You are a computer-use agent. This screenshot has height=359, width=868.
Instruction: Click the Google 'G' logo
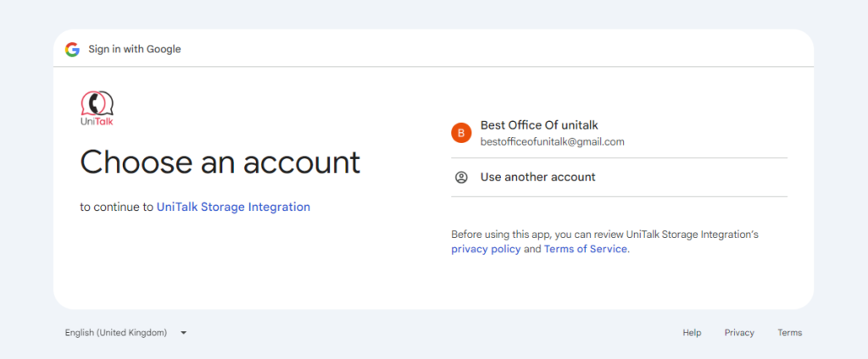tap(72, 49)
